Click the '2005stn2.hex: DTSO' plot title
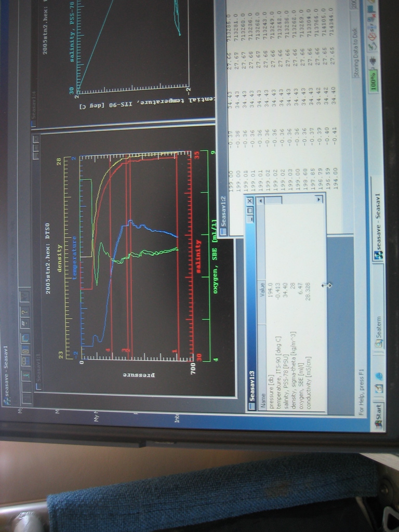 48,258
